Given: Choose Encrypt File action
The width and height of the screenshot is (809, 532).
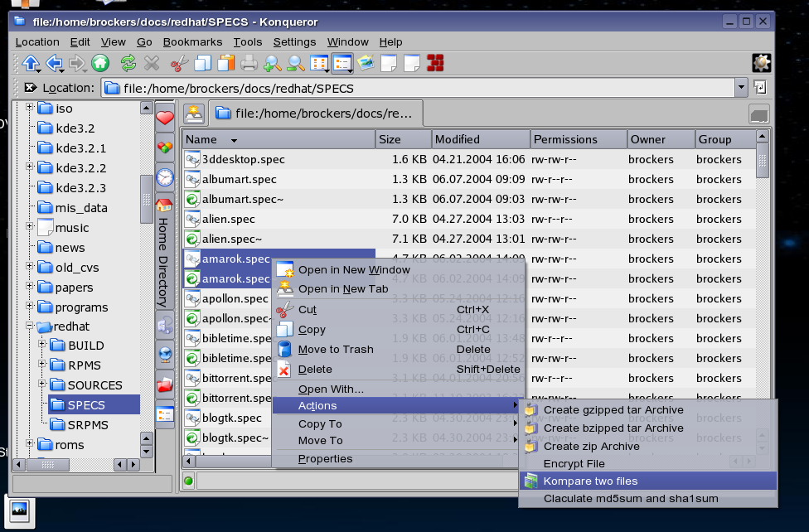Looking at the screenshot, I should 648,463.
